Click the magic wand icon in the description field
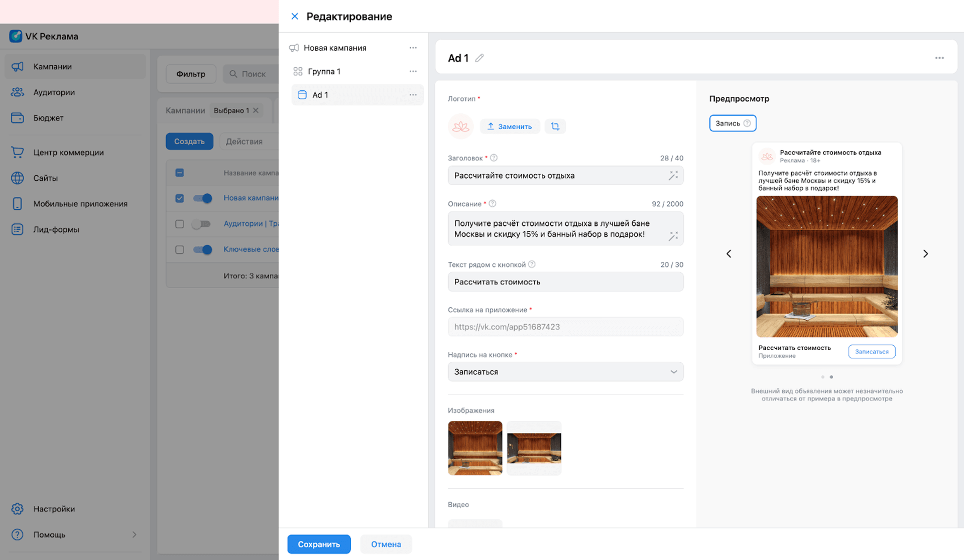The image size is (964, 560). click(x=673, y=236)
